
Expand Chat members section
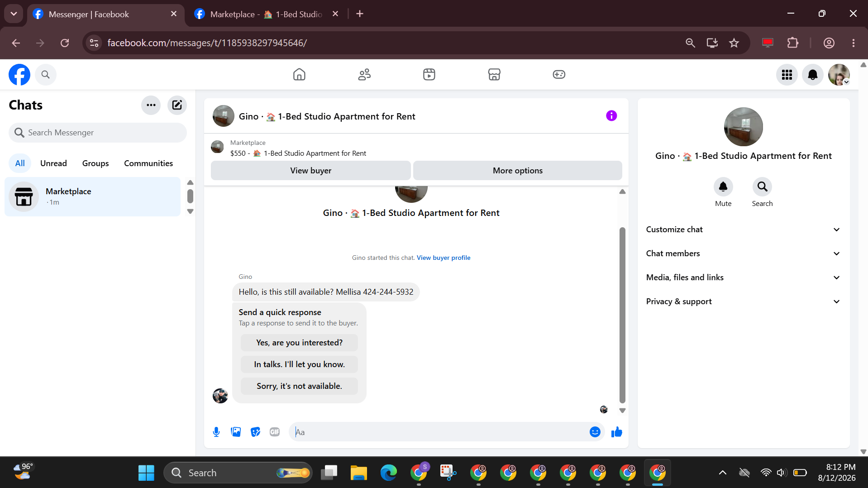pyautogui.click(x=744, y=254)
